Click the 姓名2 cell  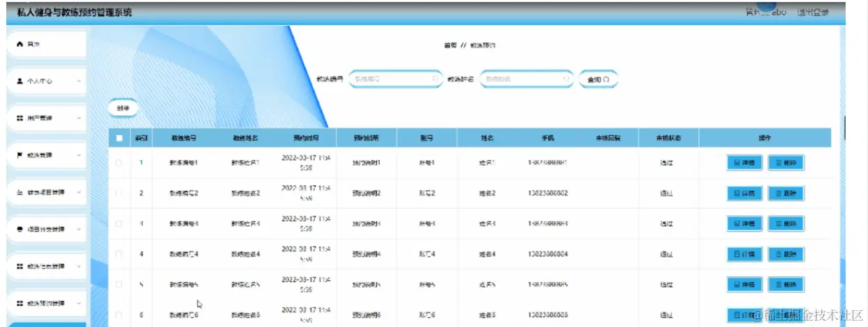coord(487,193)
